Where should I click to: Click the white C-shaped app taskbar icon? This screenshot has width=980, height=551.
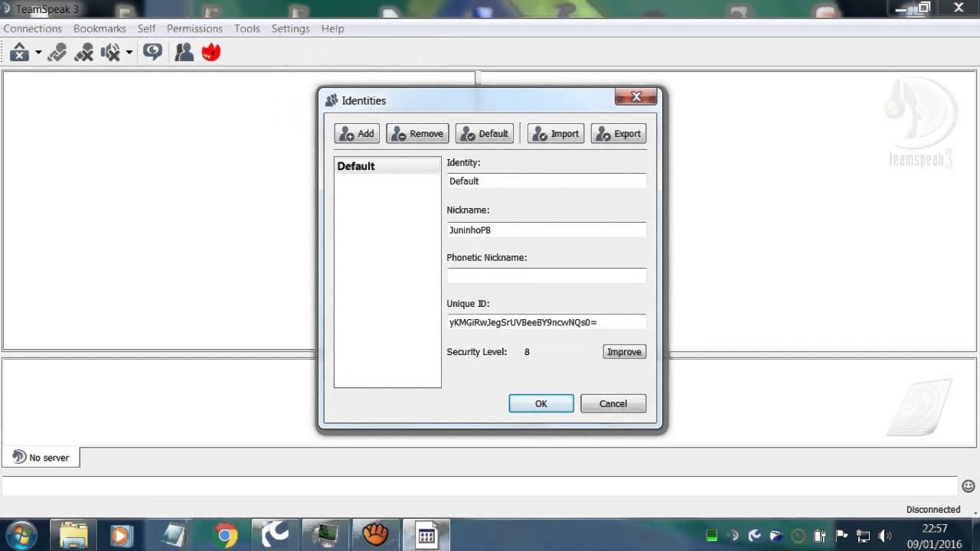click(275, 535)
